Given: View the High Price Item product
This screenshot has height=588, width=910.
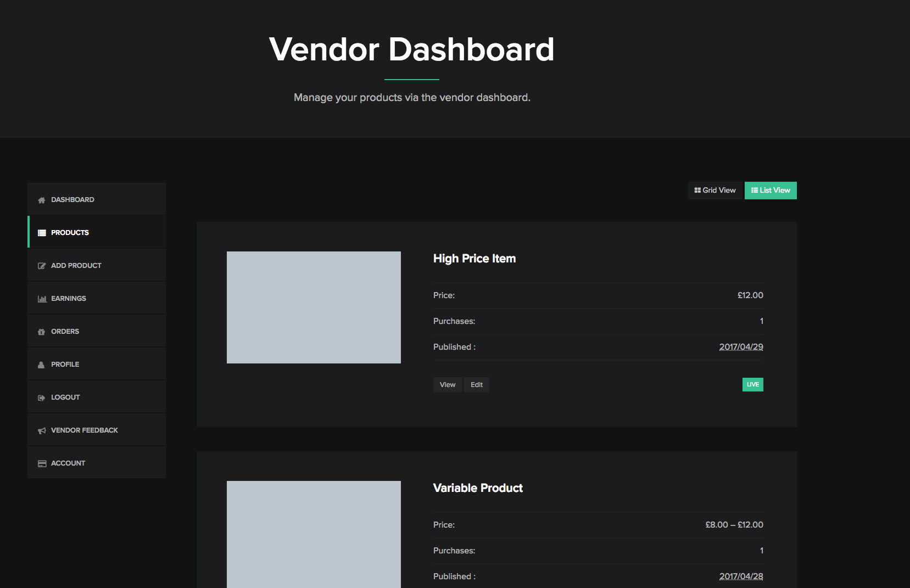Looking at the screenshot, I should pos(448,385).
